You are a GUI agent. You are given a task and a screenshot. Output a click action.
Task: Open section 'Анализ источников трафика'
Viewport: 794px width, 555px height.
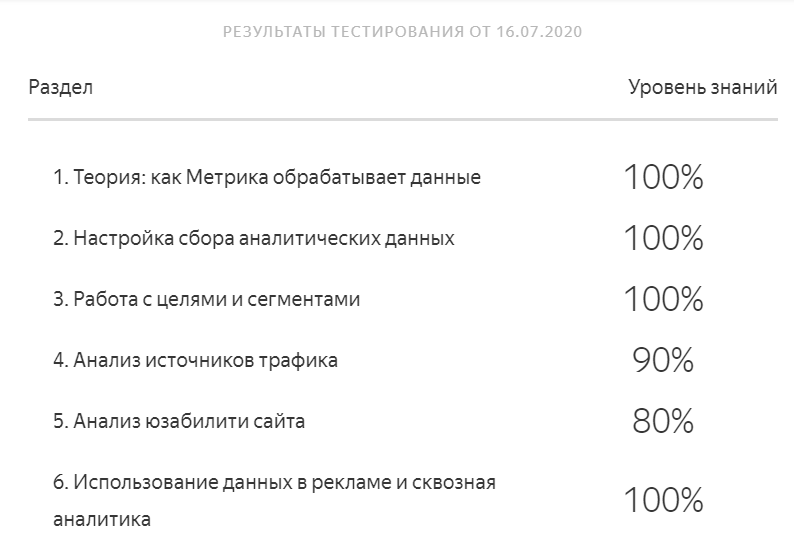click(195, 360)
